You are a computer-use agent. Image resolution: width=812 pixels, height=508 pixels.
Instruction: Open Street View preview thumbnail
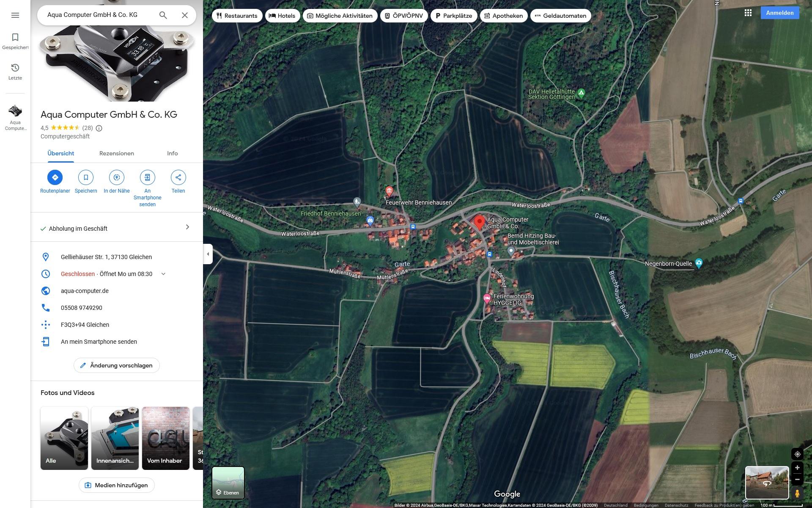[x=767, y=483]
